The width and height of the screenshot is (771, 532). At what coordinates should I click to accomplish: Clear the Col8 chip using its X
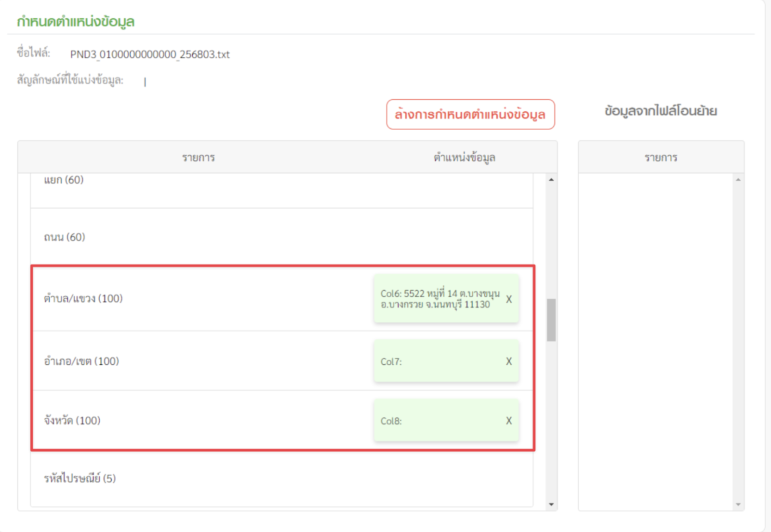click(508, 421)
